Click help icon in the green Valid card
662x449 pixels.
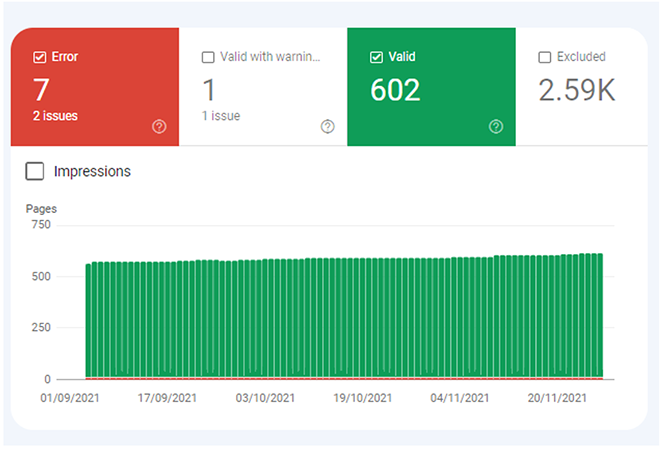tap(496, 126)
